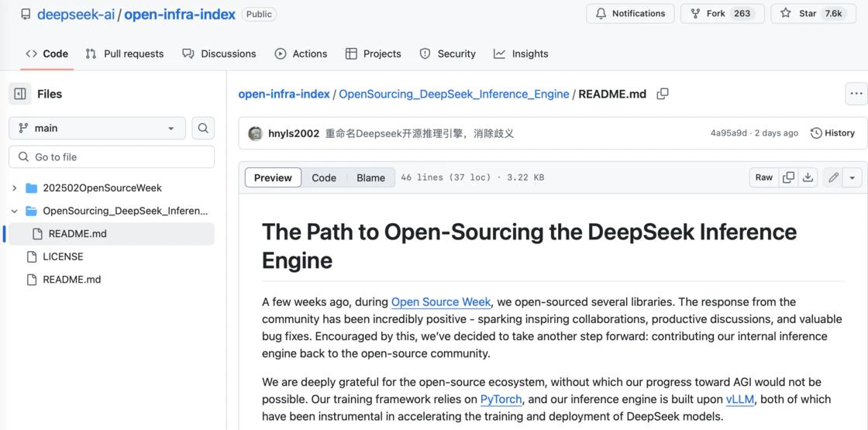
Task: Open commit hash 4a95a9d
Action: tap(728, 133)
